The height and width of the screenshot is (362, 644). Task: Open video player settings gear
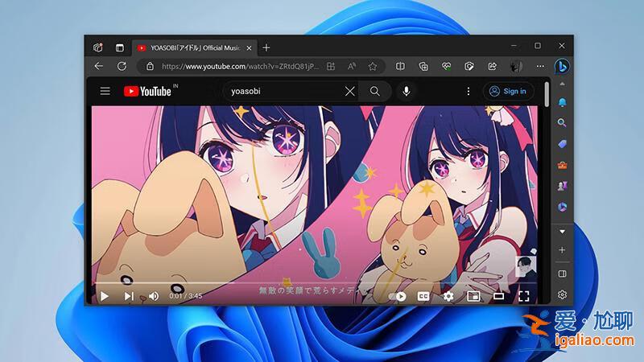(x=448, y=296)
